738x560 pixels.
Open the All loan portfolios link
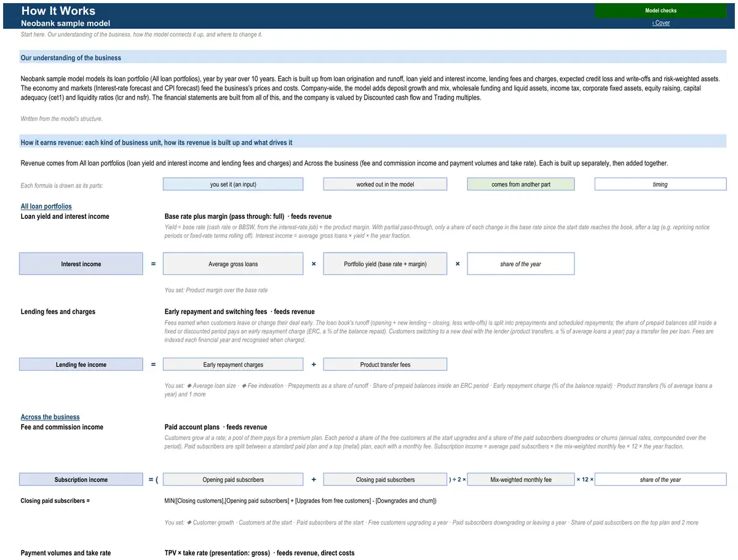(x=46, y=207)
